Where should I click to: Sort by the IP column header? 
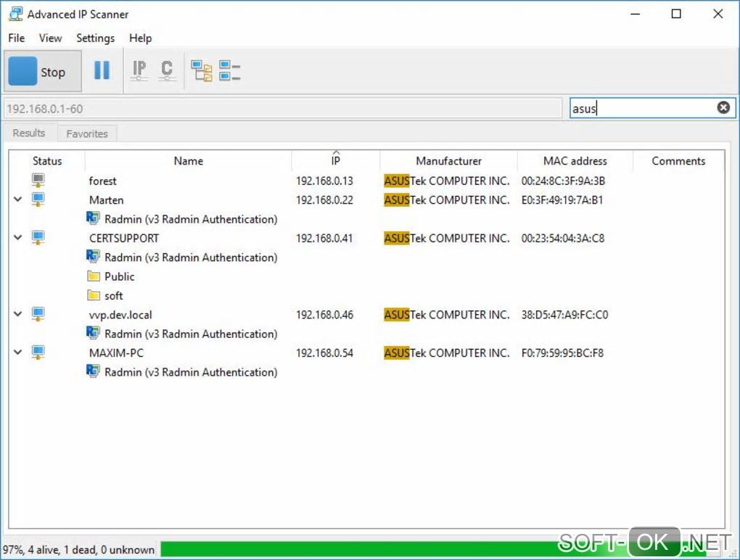pyautogui.click(x=336, y=161)
